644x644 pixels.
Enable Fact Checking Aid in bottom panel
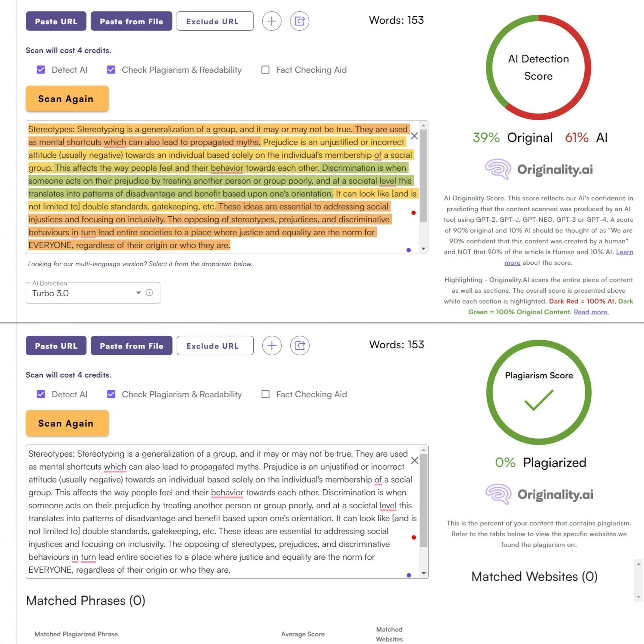(265, 394)
